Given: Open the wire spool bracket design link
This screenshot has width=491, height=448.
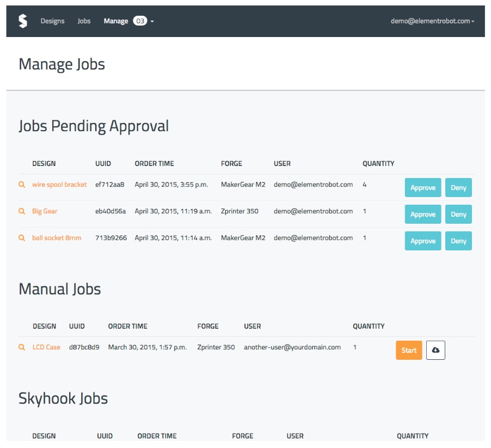Looking at the screenshot, I should tap(59, 185).
